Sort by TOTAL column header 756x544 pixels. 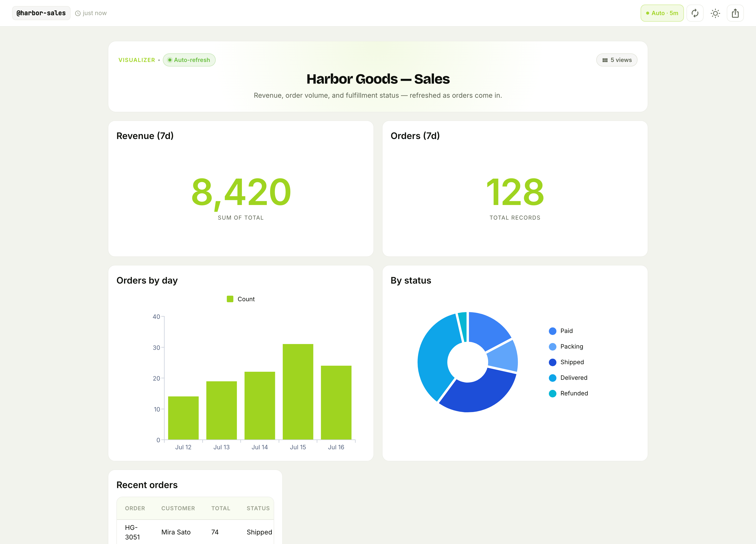tap(221, 508)
